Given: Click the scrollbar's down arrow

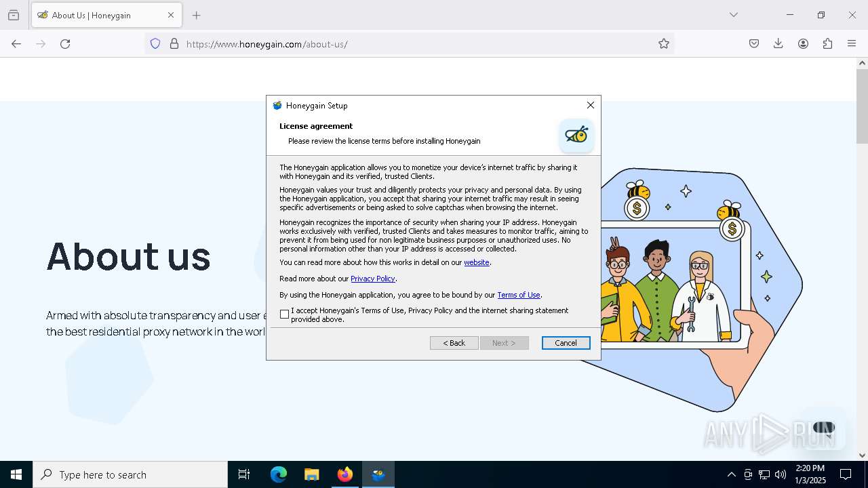Looking at the screenshot, I should click(862, 455).
